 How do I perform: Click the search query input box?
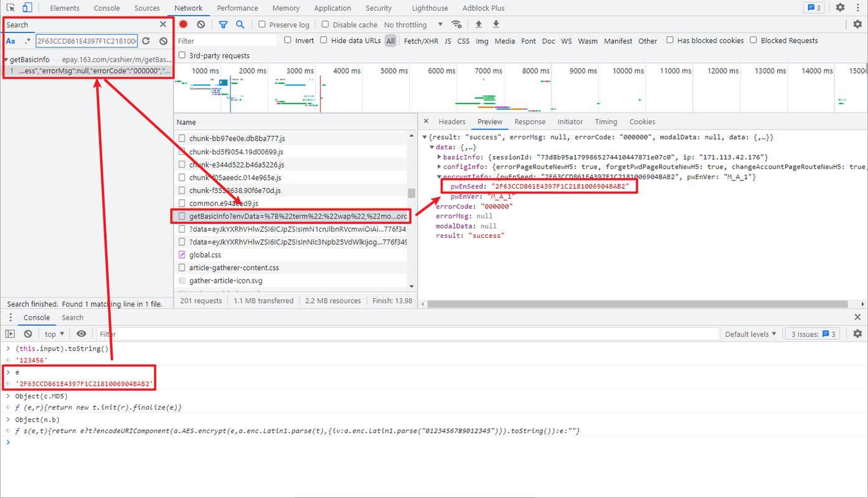[x=87, y=41]
